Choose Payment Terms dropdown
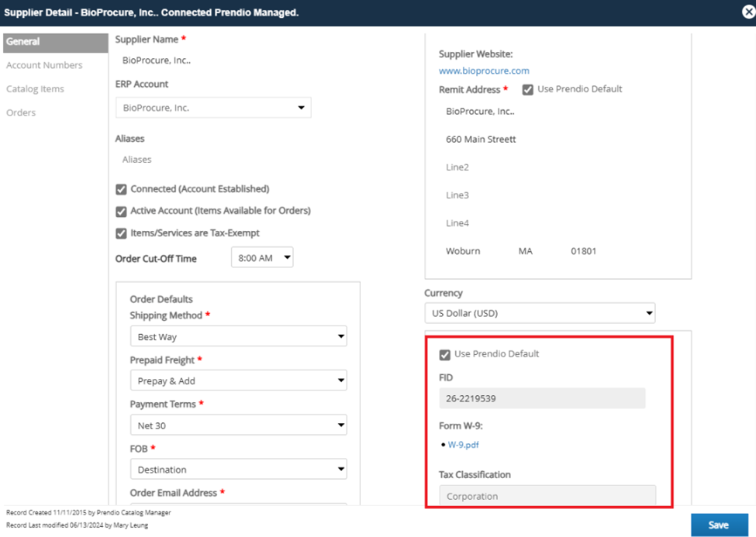756x537 pixels. [239, 425]
